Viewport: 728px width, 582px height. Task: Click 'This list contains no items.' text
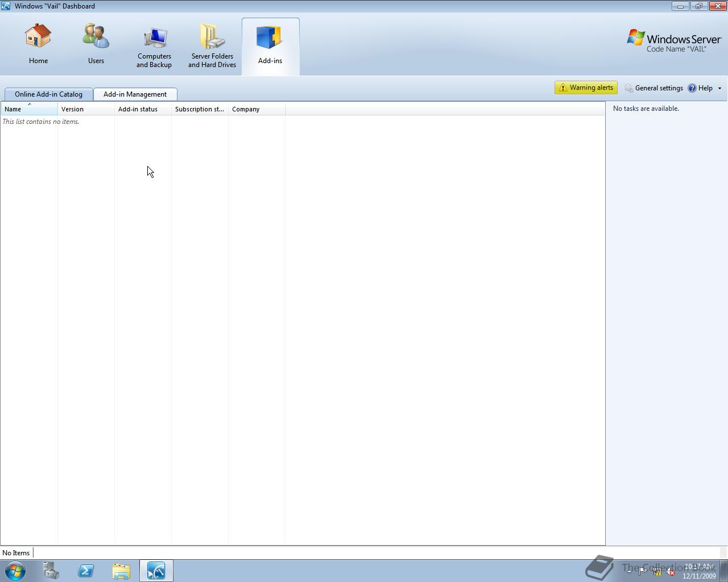41,122
